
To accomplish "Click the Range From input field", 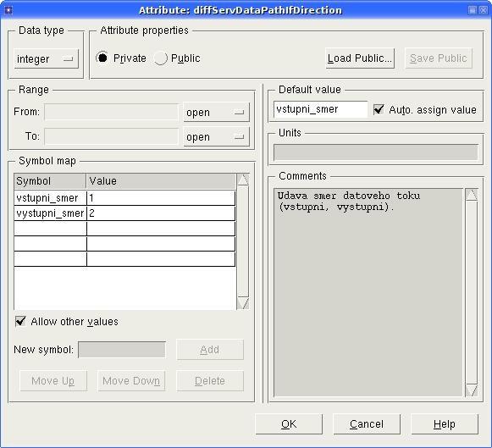I will (112, 112).
